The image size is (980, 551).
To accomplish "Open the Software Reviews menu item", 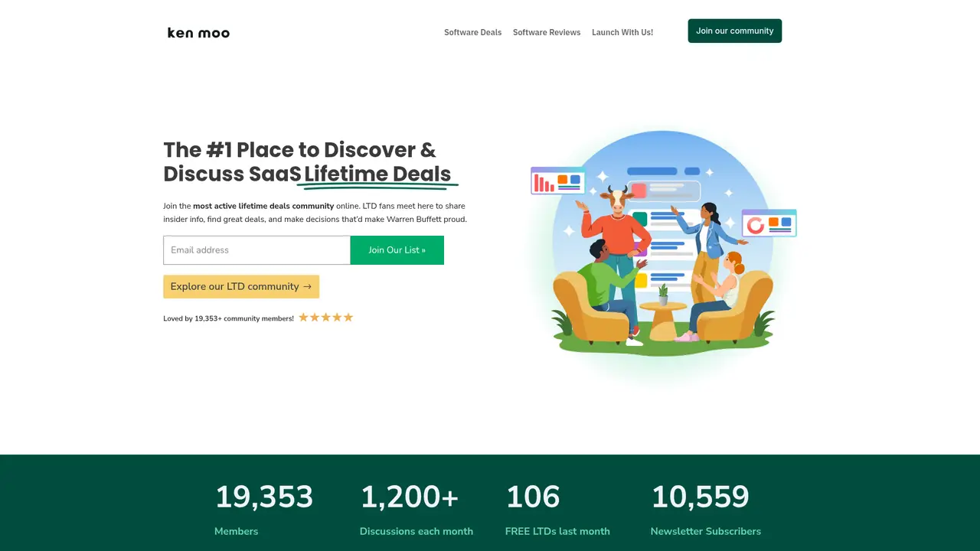I will pos(547,32).
